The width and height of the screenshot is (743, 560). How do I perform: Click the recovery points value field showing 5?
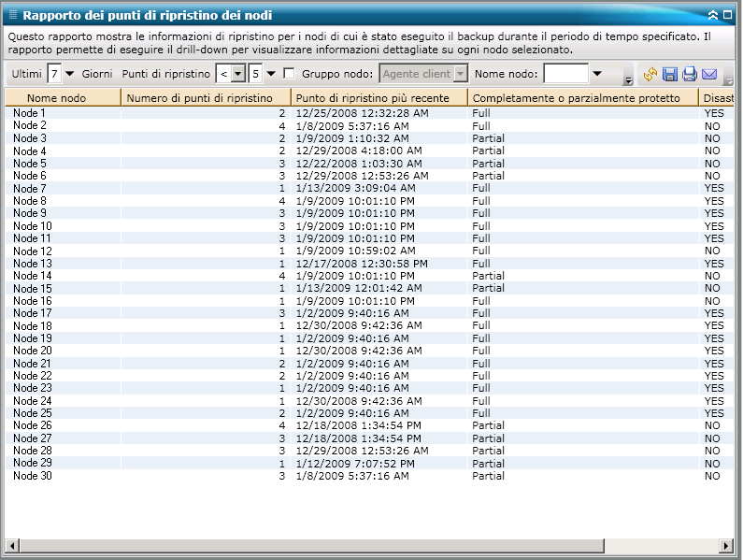click(x=255, y=74)
